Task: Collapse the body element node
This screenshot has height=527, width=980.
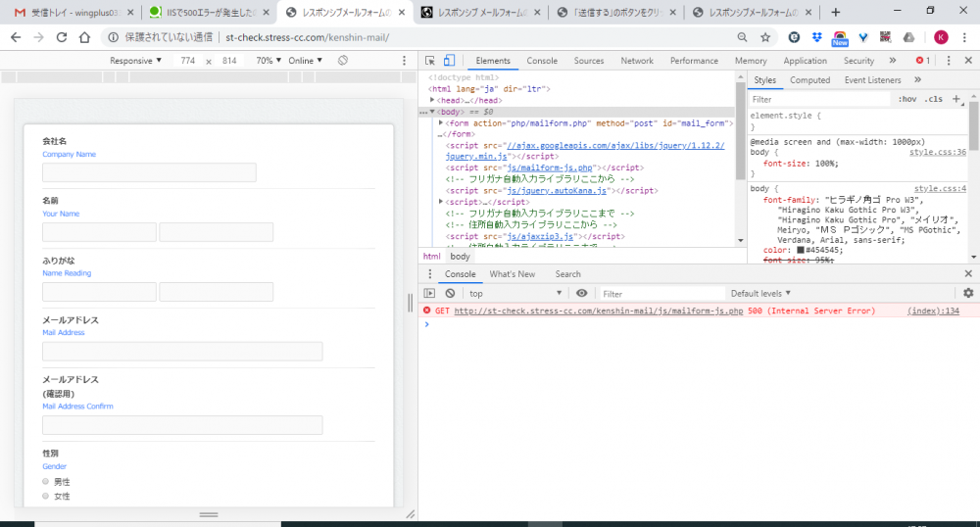Action: tap(432, 112)
